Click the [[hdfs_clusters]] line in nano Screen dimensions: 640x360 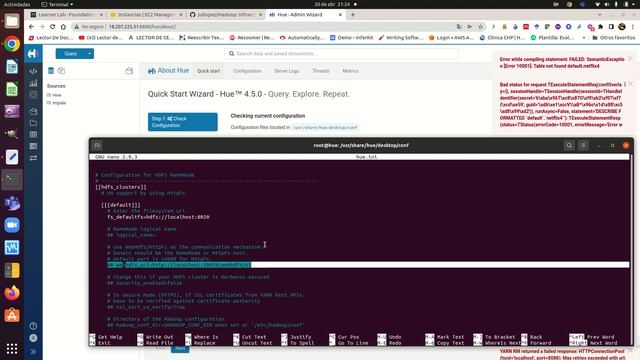[x=121, y=187]
